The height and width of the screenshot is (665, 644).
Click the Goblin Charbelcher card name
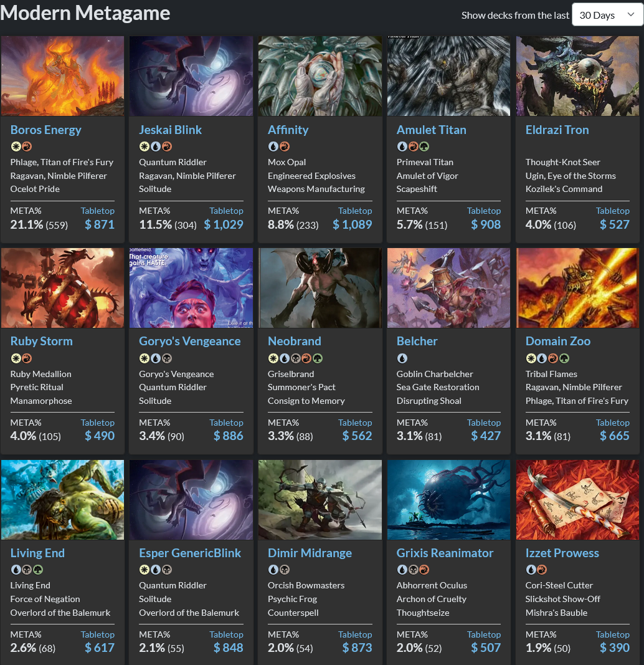(435, 374)
